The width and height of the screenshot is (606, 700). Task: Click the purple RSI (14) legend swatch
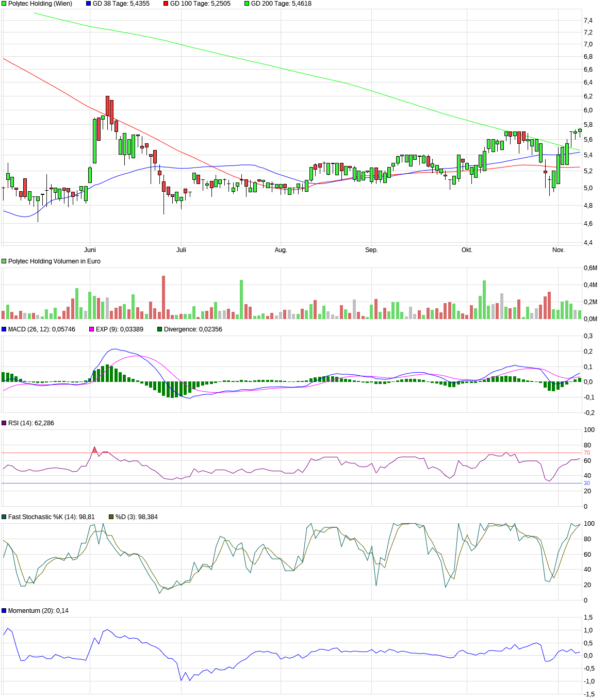[x=4, y=423]
